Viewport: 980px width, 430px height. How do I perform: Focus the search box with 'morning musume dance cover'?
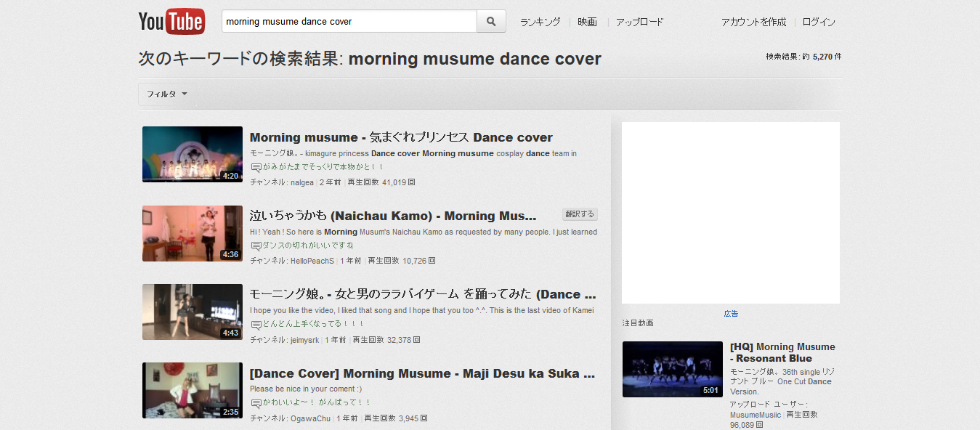pos(349,22)
